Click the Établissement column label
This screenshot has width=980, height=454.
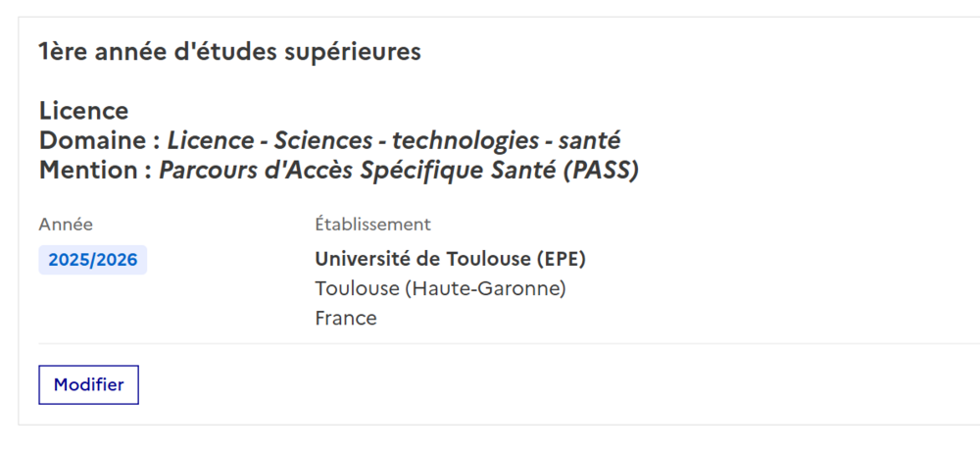click(372, 225)
